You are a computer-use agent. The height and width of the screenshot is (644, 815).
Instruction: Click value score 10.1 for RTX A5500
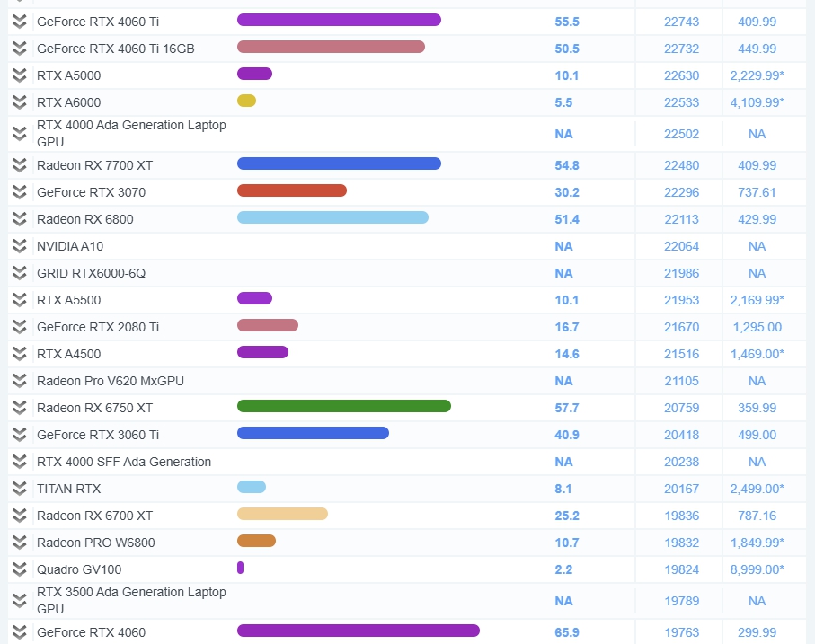click(567, 300)
